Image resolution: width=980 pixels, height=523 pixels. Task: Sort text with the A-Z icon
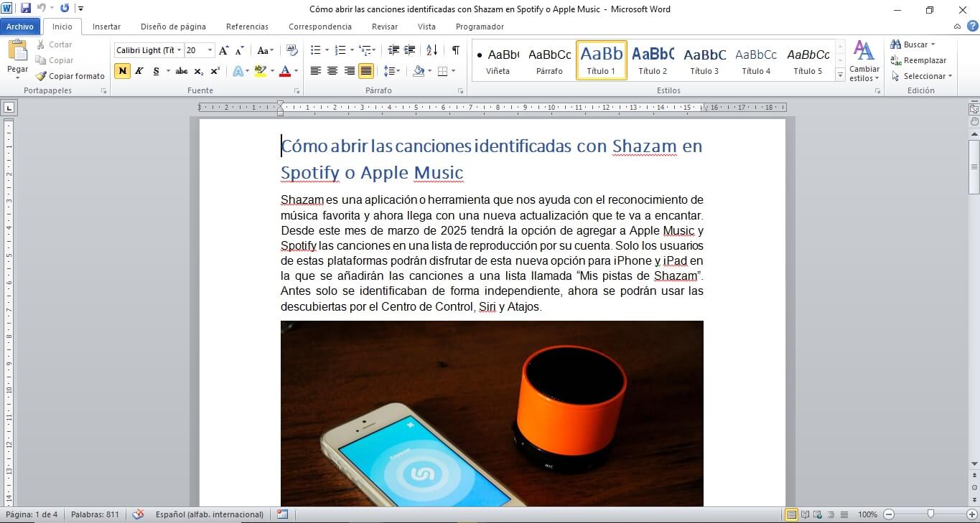pyautogui.click(x=431, y=50)
